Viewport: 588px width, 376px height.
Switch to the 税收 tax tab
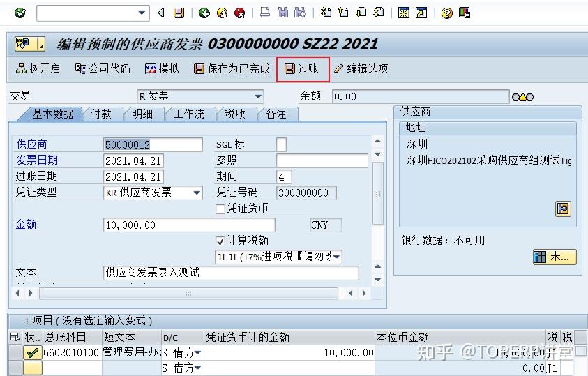235,114
